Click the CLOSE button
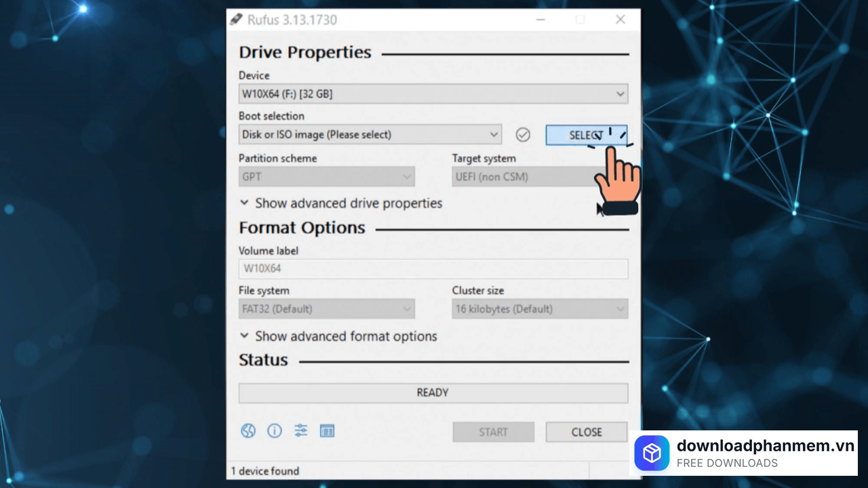868x488 pixels. (587, 432)
